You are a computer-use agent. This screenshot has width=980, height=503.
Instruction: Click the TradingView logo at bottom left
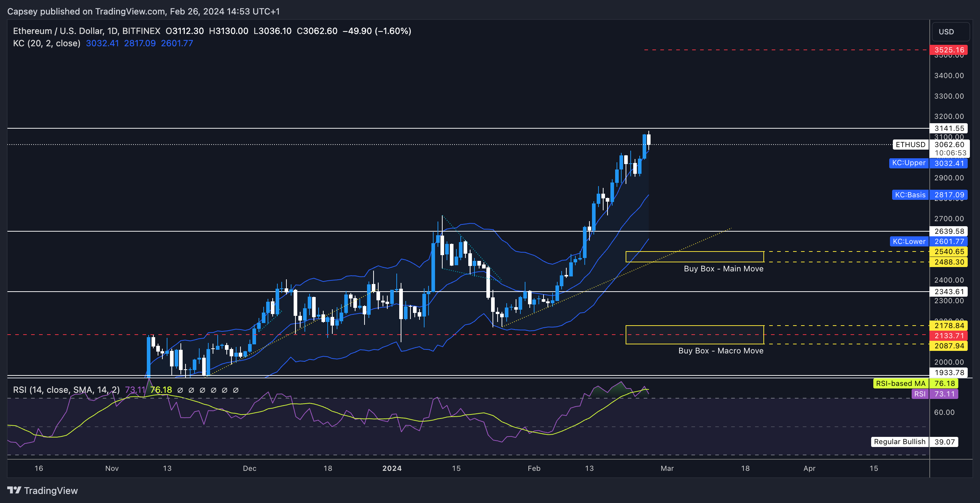coord(42,490)
